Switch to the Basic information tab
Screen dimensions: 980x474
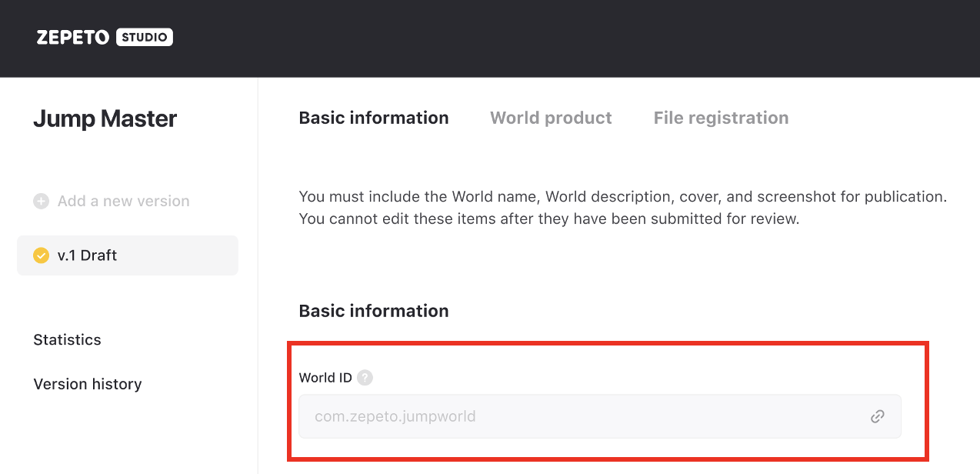click(x=374, y=118)
